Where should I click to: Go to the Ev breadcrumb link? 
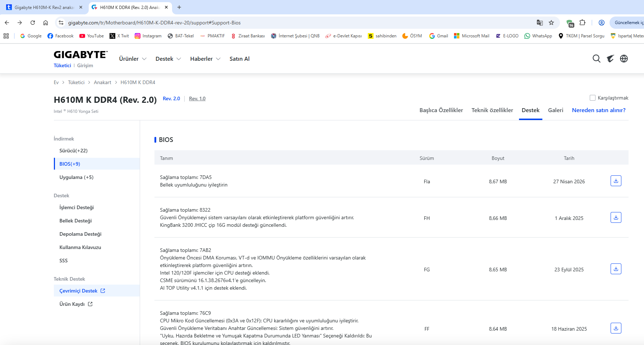click(x=56, y=82)
